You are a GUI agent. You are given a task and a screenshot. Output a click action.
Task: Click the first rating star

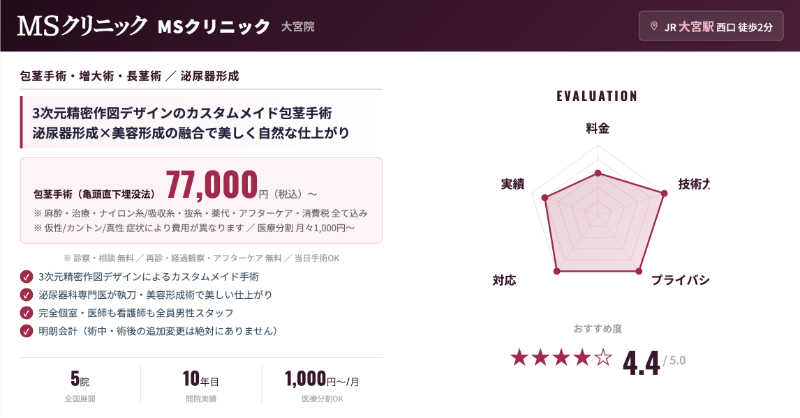tap(520, 357)
